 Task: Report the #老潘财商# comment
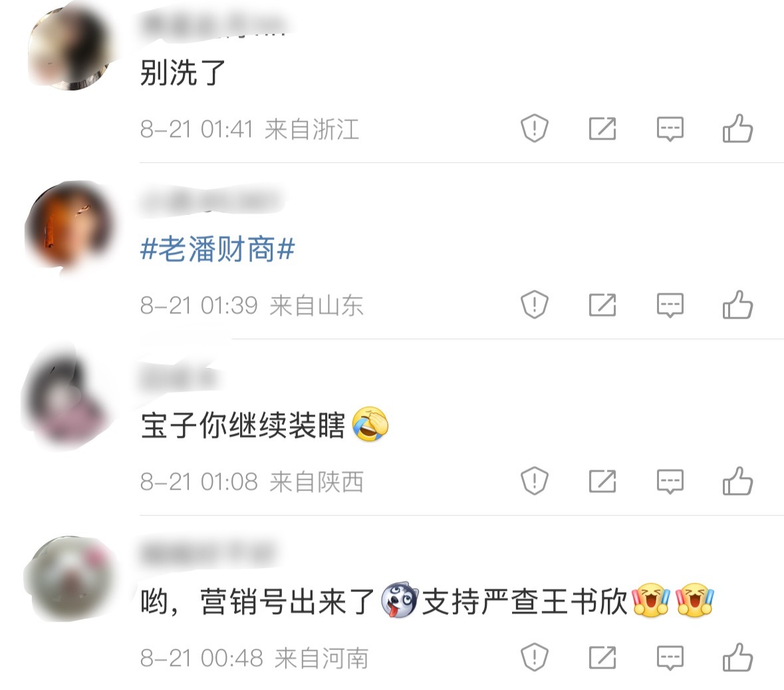pyautogui.click(x=535, y=305)
